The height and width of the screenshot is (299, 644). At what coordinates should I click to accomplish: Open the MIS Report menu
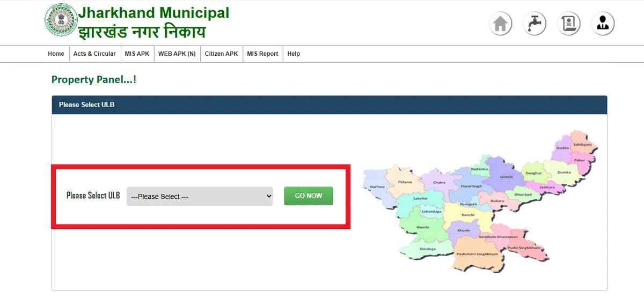262,54
